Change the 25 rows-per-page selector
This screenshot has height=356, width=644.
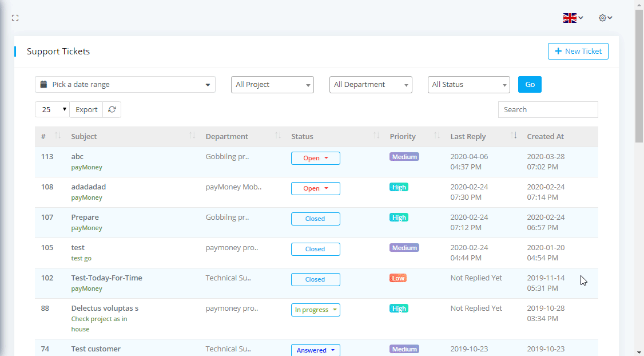coord(52,109)
